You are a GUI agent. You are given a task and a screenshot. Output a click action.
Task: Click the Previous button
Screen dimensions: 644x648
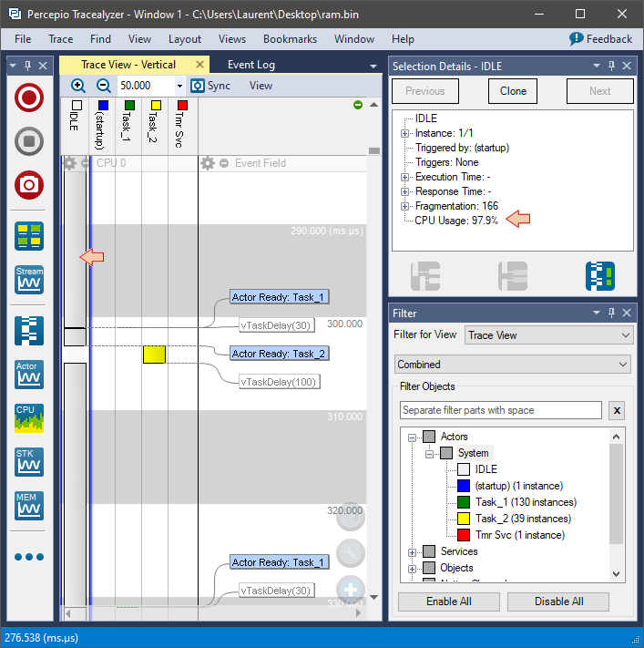425,91
